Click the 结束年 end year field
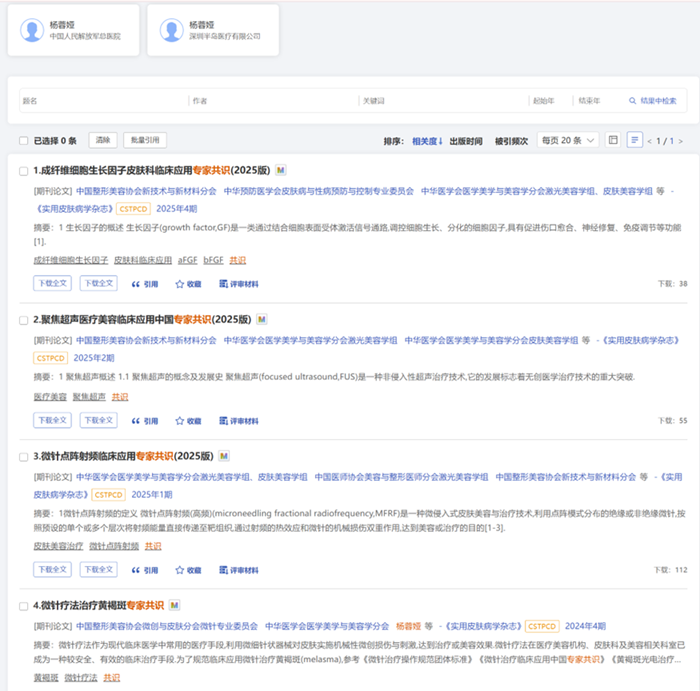The image size is (700, 691). pos(596,101)
